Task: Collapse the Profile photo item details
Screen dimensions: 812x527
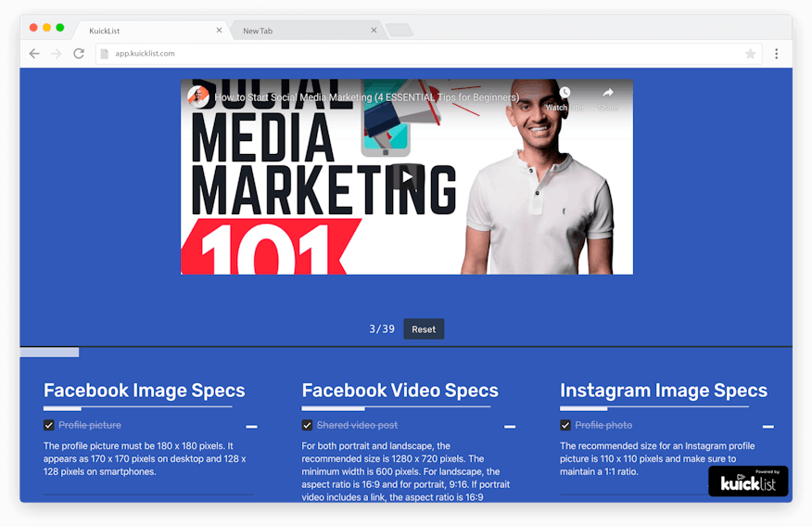Action: (x=768, y=427)
